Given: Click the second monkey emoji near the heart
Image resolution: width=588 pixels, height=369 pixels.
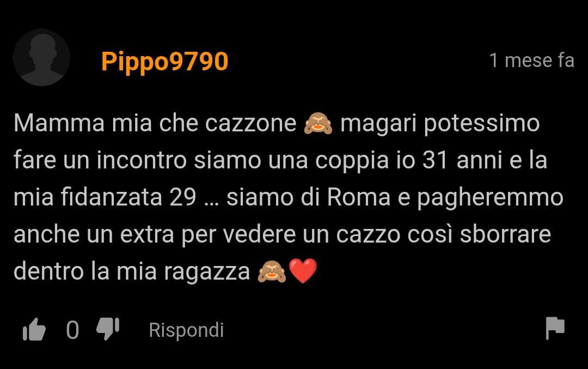Looking at the screenshot, I should (x=272, y=271).
